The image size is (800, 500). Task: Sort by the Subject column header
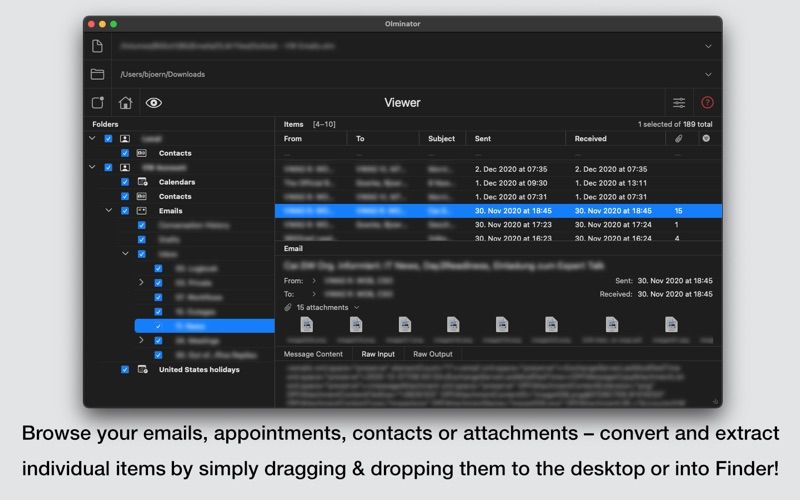click(x=442, y=138)
